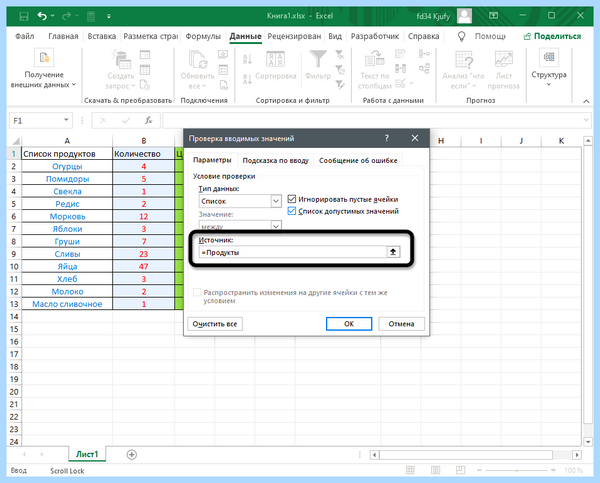Click the Источник source input field
Viewport: 600px width, 483px height.
tap(293, 252)
